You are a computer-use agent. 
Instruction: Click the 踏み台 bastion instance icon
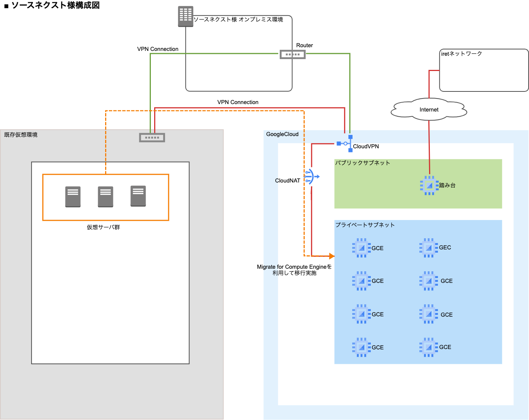pyautogui.click(x=429, y=185)
